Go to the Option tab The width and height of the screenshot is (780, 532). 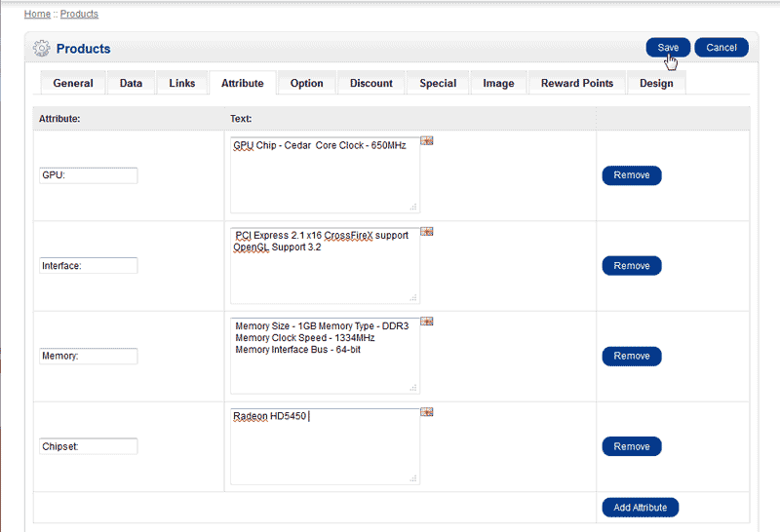coord(306,84)
